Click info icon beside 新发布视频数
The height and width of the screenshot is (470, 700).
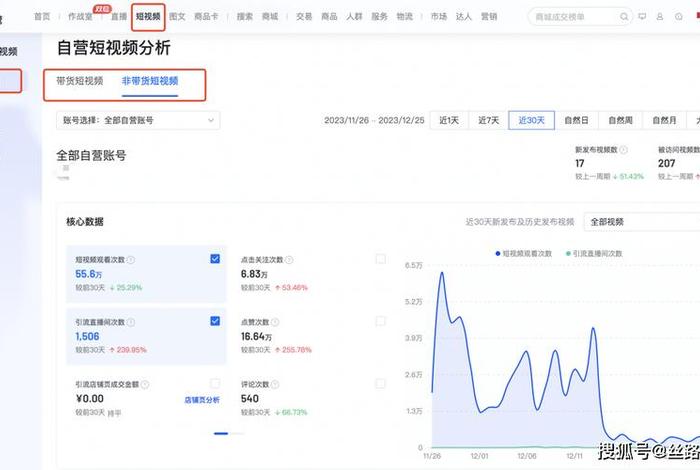pos(623,150)
